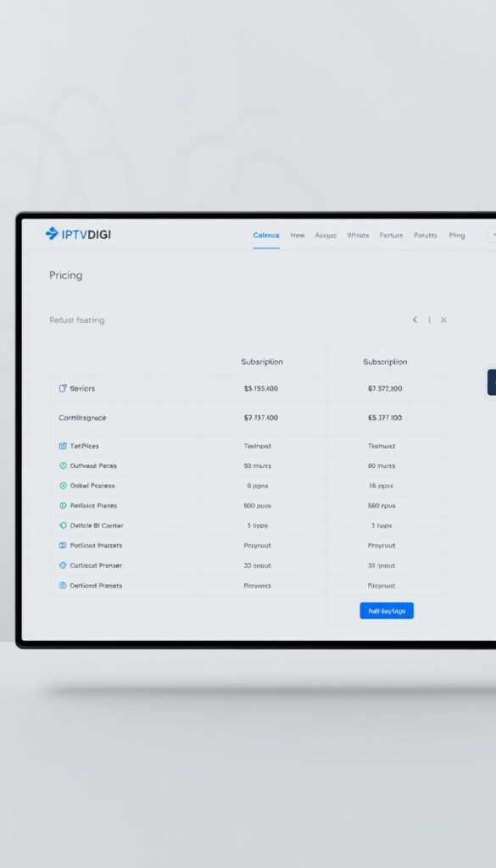Click the Ouffveasl Petes row label
Screen dimensions: 496x868
point(93,465)
